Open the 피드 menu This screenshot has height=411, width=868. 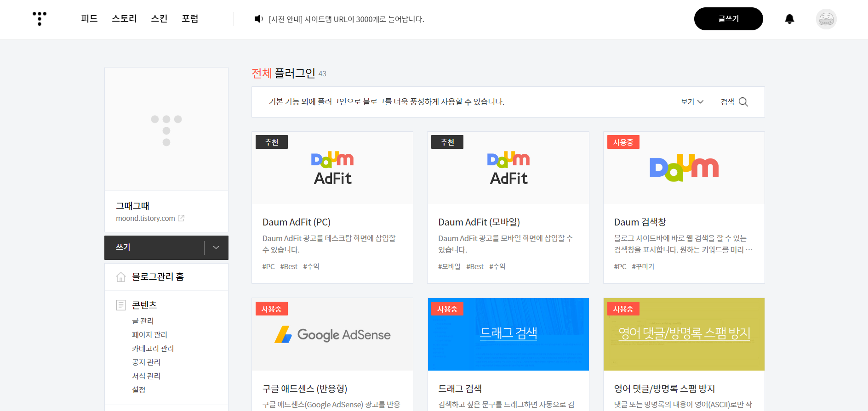(x=89, y=19)
